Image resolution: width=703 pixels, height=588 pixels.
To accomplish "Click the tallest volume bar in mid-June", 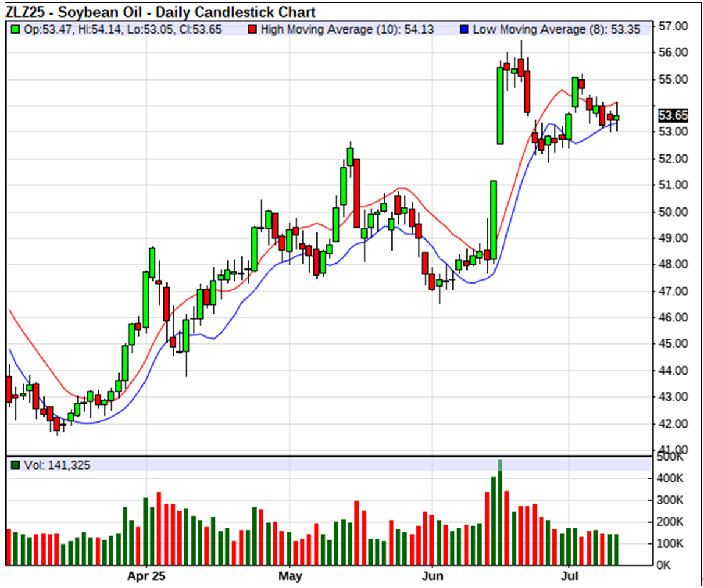I will click(500, 512).
